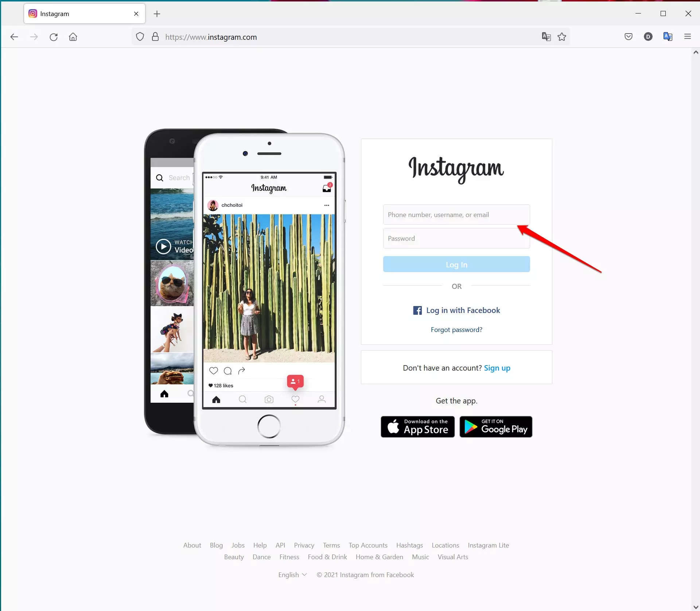This screenshot has width=700, height=611.
Task: Click the Log In button
Action: coord(456,264)
